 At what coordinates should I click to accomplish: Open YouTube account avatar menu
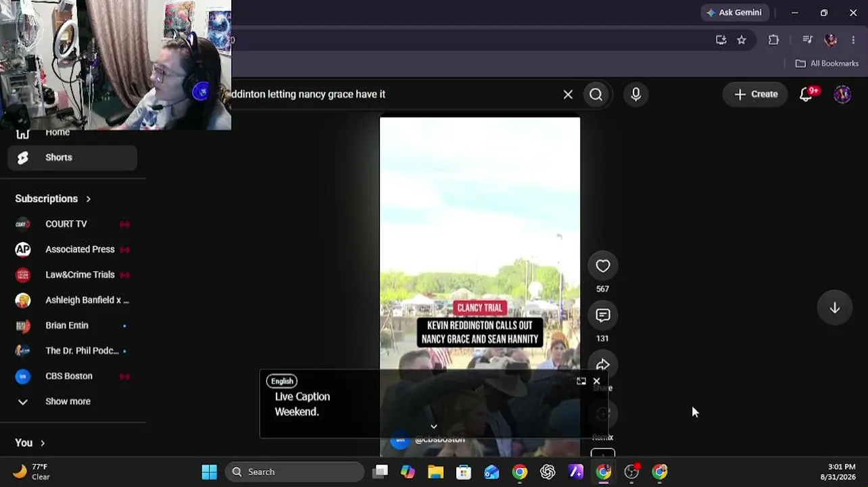842,95
